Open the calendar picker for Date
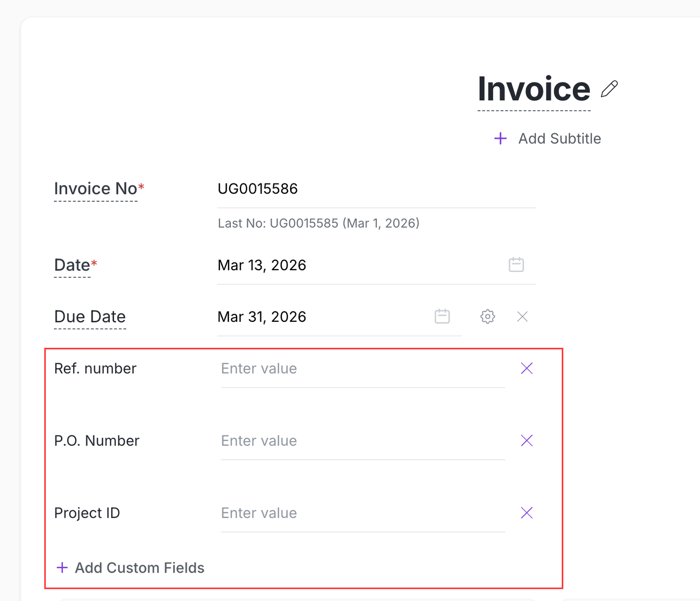Screen dimensions: 700x601 pyautogui.click(x=516, y=265)
